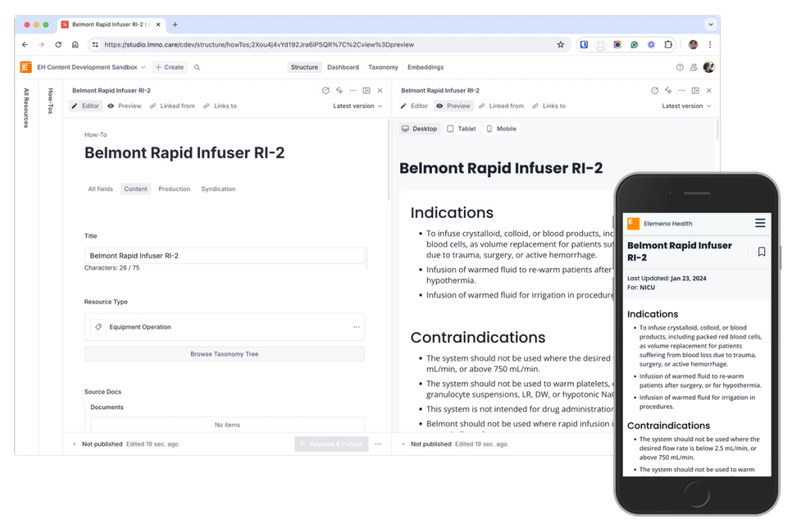Open Latest version dropdown in left pane

(x=357, y=106)
